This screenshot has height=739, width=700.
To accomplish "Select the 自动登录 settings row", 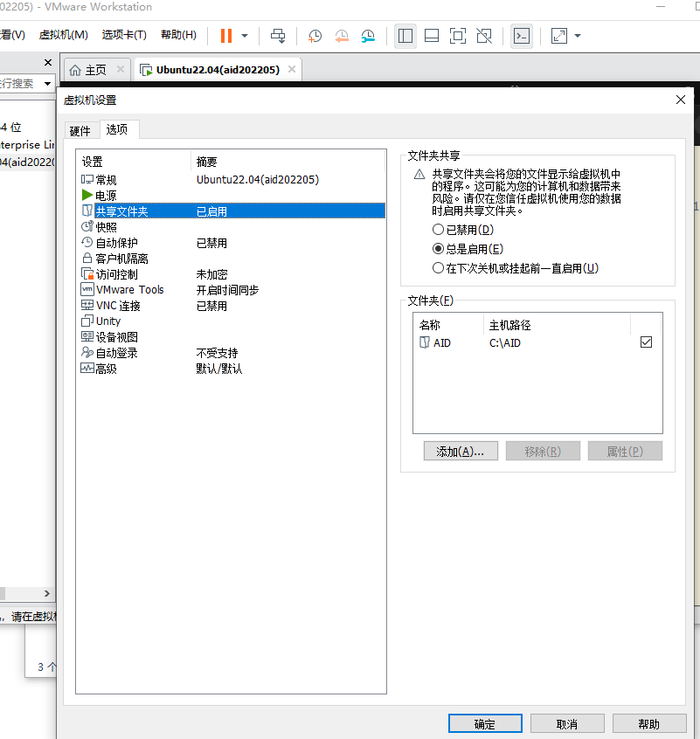I will [232, 353].
